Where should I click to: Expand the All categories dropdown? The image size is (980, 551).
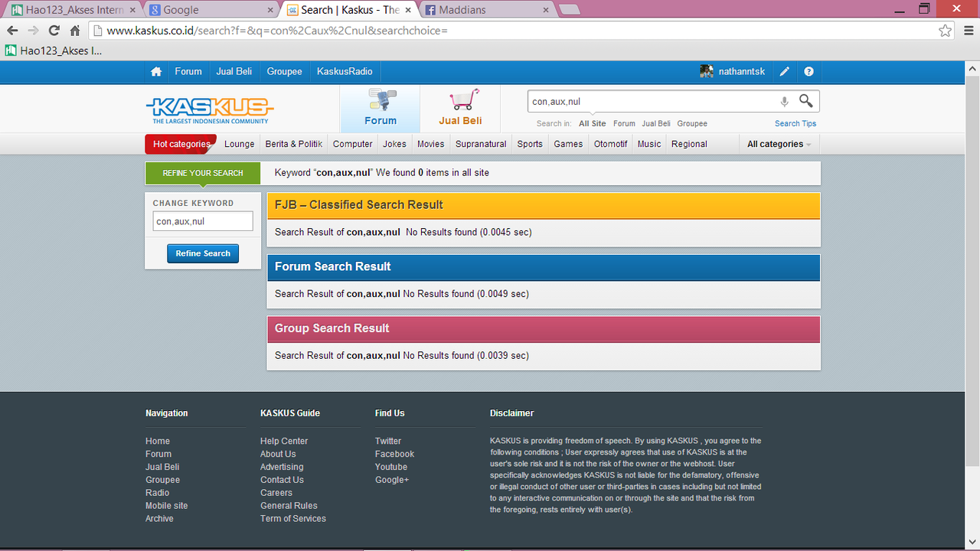click(779, 144)
